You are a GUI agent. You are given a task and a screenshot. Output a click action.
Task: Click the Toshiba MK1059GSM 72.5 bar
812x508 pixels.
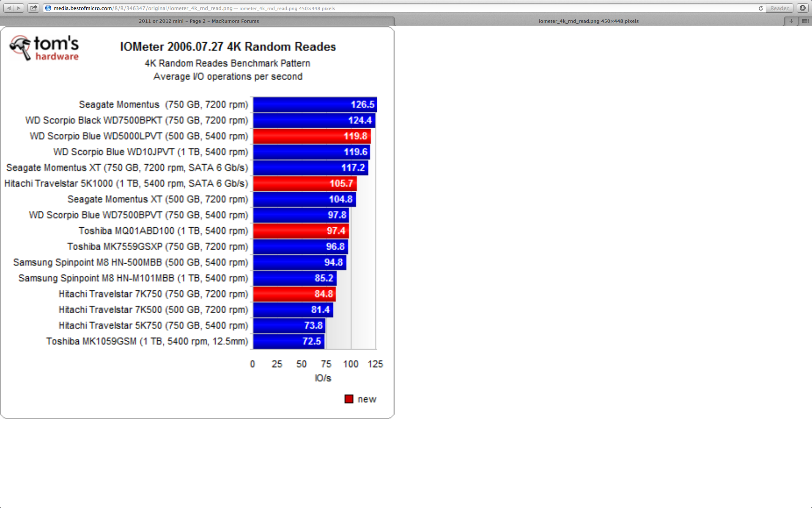(288, 341)
